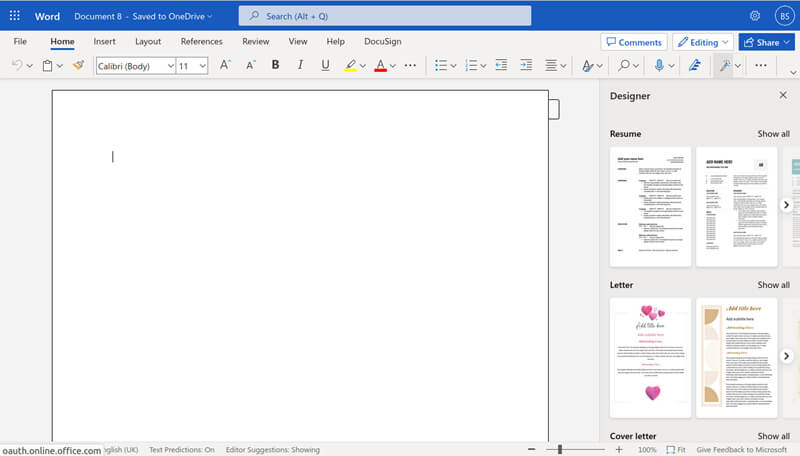This screenshot has height=456, width=800.
Task: Toggle Editor Suggestions in status bar
Action: 273,450
